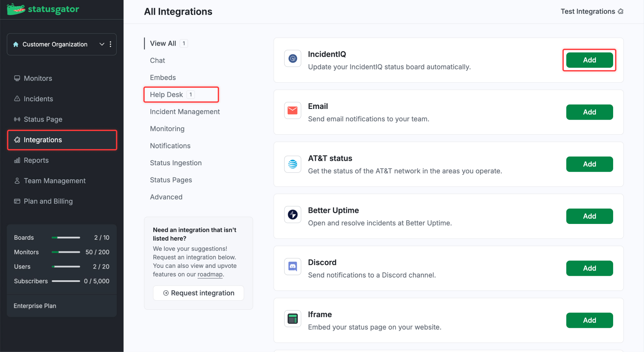The image size is (644, 352).
Task: Click the Iframe integration icon
Action: (x=292, y=318)
